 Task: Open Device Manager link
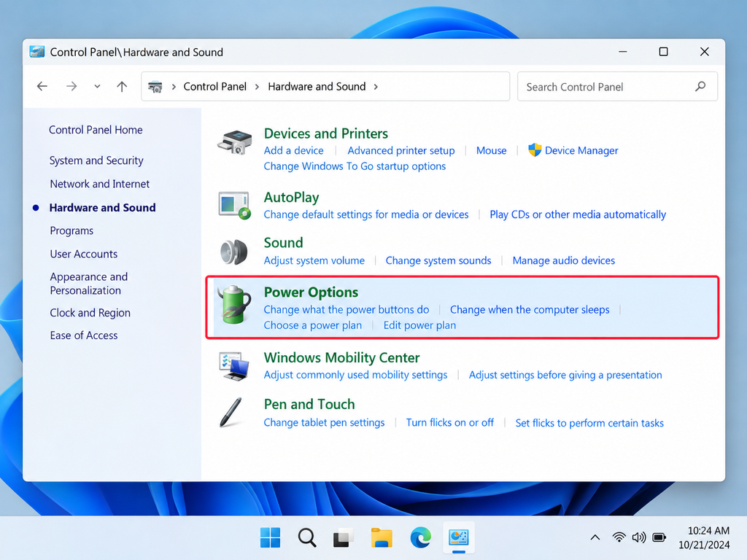pyautogui.click(x=581, y=150)
